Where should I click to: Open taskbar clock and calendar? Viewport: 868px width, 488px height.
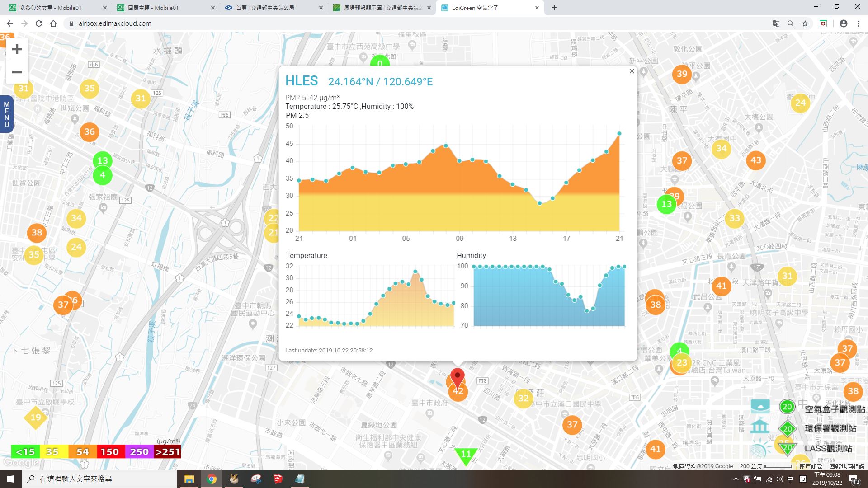(827, 479)
